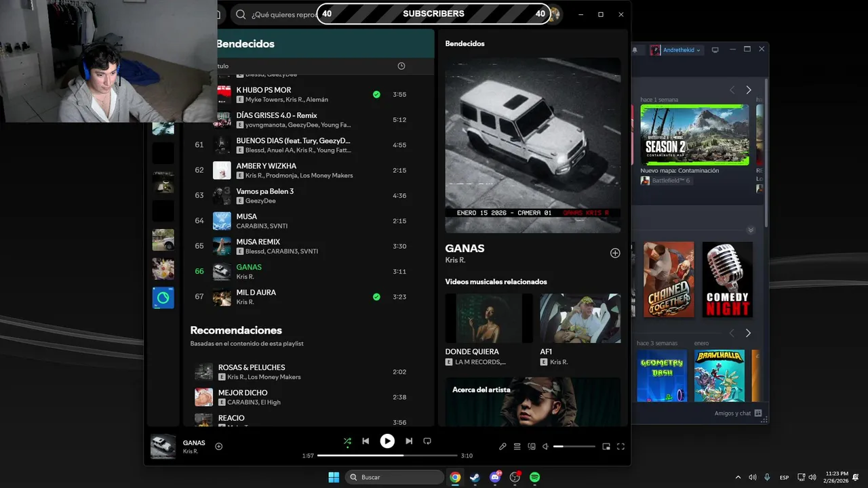Open Battlefield 6 game tag in Steam
868x488 pixels.
tap(665, 181)
